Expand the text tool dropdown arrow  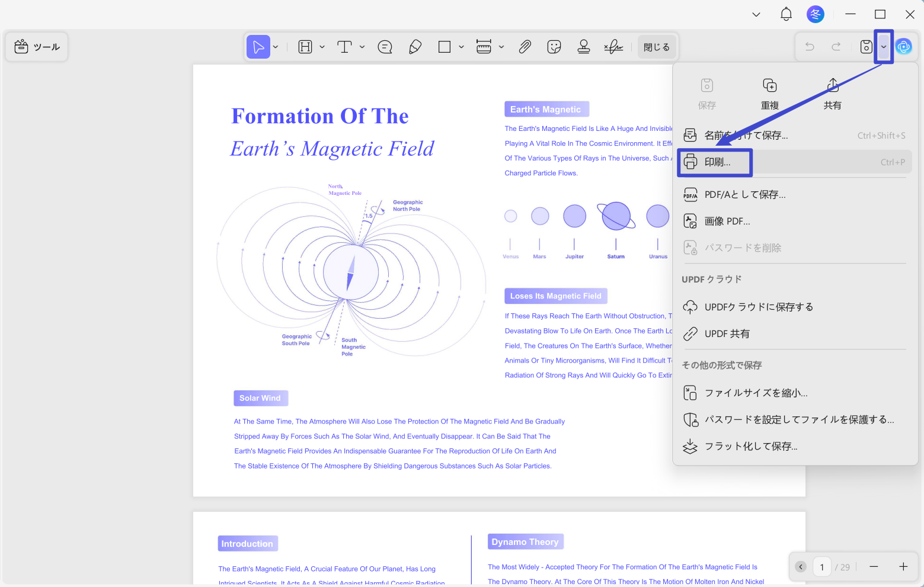coord(362,47)
